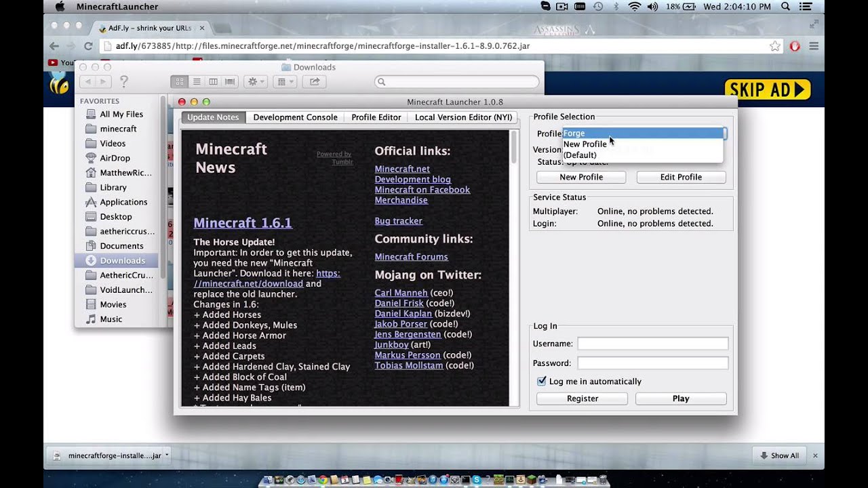Open Spotlight search in menu bar

pos(786,7)
